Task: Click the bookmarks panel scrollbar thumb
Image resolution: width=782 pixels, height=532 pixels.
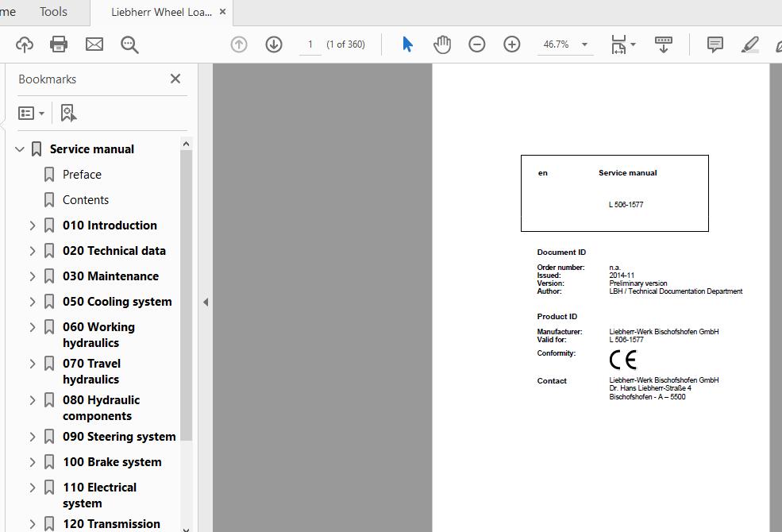Action: point(186,295)
